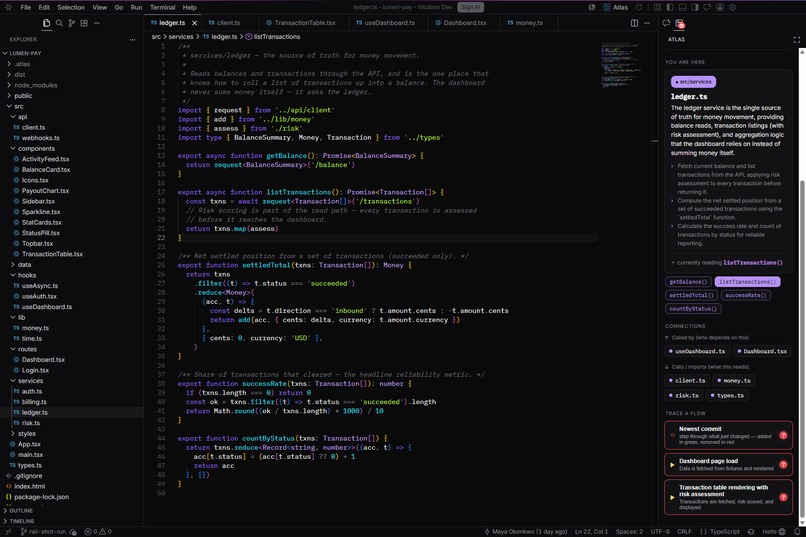The height and width of the screenshot is (537, 806).
Task: Expand the TIMELINE section
Action: coord(72,521)
